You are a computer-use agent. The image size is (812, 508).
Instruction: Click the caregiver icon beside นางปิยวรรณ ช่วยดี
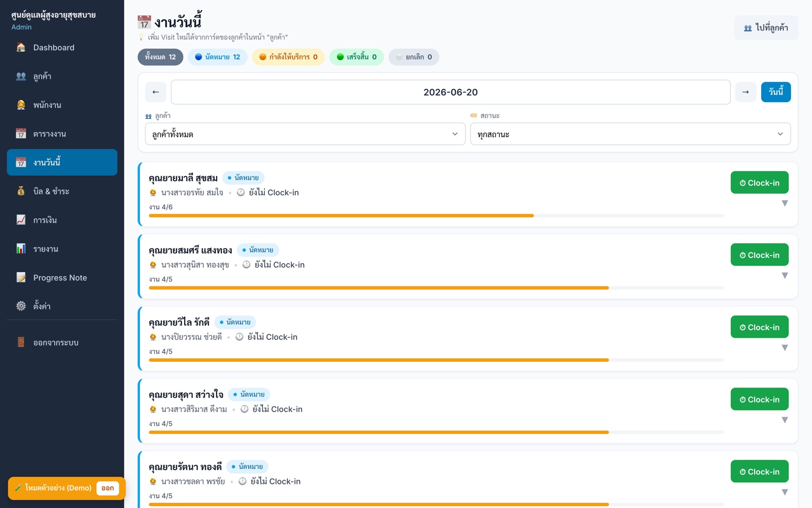point(153,337)
